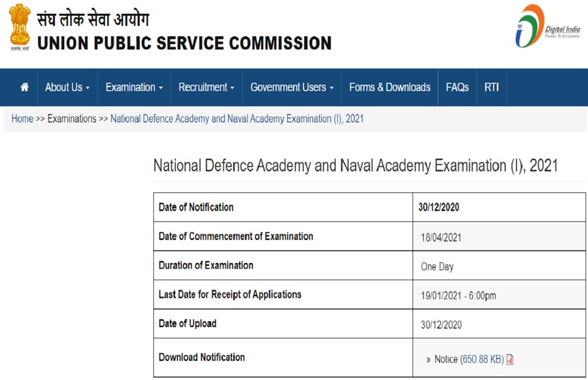
Task: Click the Home icon in navigation bar
Action: tap(24, 87)
